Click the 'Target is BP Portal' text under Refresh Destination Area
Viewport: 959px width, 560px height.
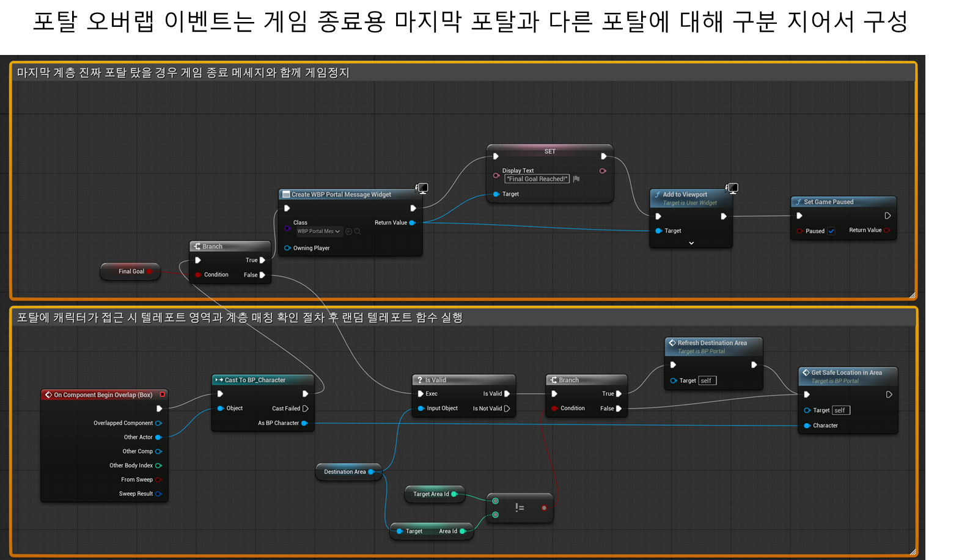701,351
